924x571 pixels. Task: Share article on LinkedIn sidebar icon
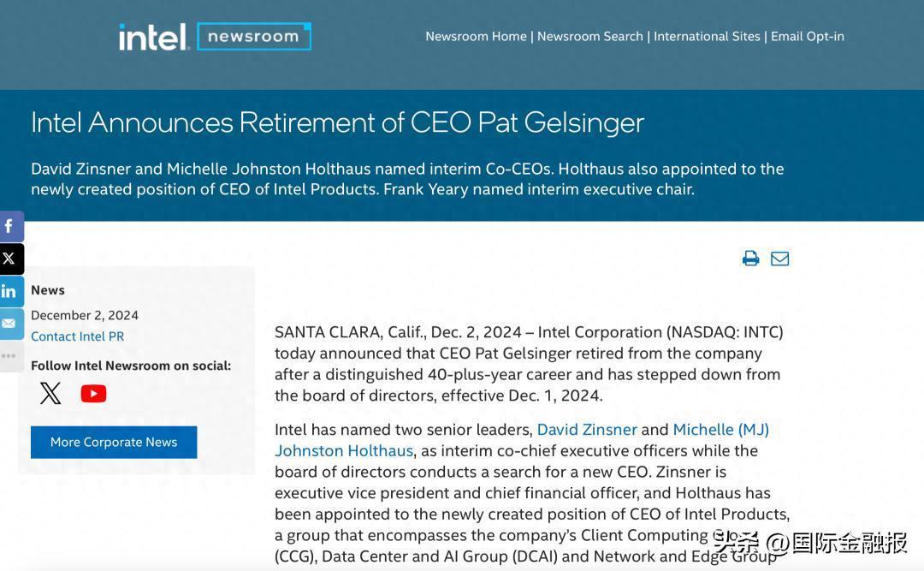pos(10,291)
